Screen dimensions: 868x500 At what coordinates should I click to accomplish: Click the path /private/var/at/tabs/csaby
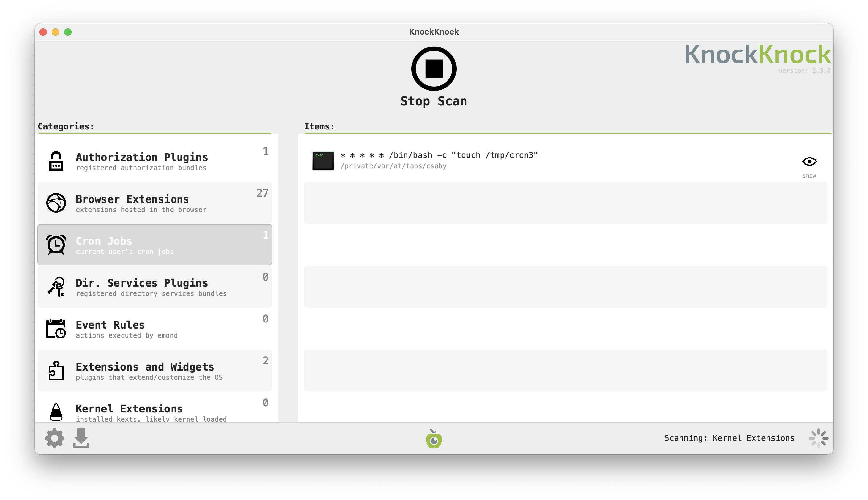pyautogui.click(x=393, y=166)
